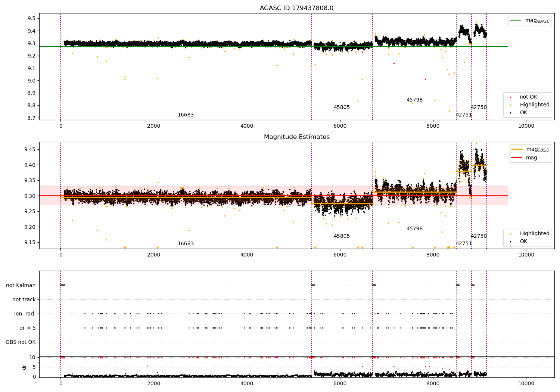560x392 pixels.
Task: Click obsid label 45798 in top plot
Action: click(x=414, y=100)
